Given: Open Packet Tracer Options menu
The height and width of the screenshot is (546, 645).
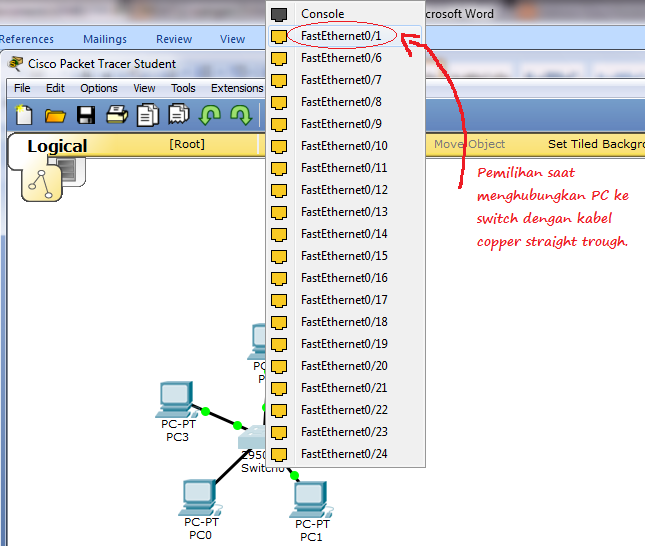Looking at the screenshot, I should [x=99, y=88].
